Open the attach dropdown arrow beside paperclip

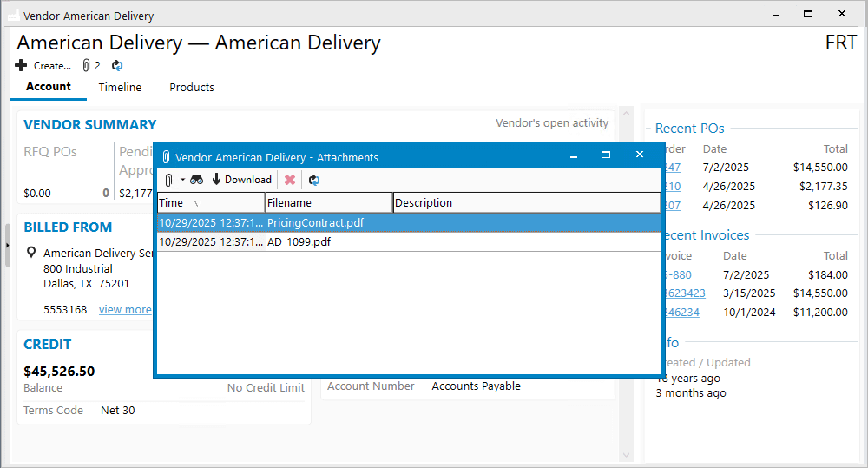182,180
